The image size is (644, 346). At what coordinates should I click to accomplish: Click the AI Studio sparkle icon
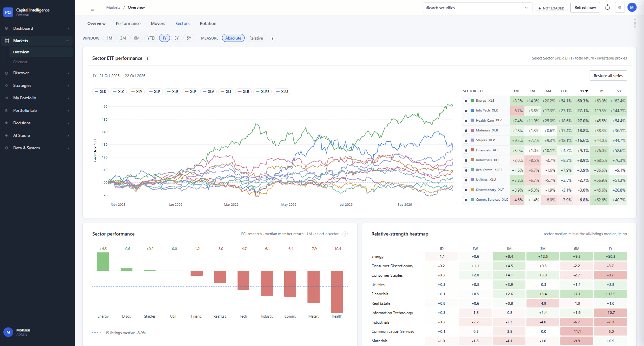(x=6, y=135)
